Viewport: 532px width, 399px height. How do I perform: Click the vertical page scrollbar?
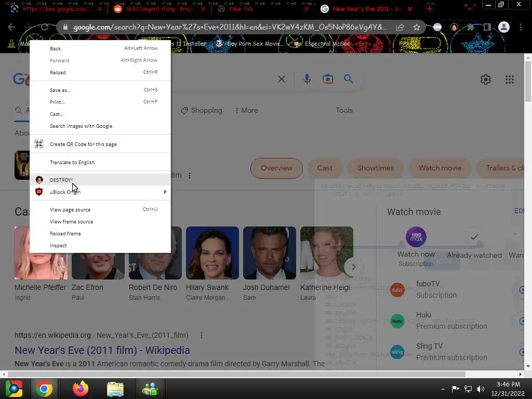(528, 82)
